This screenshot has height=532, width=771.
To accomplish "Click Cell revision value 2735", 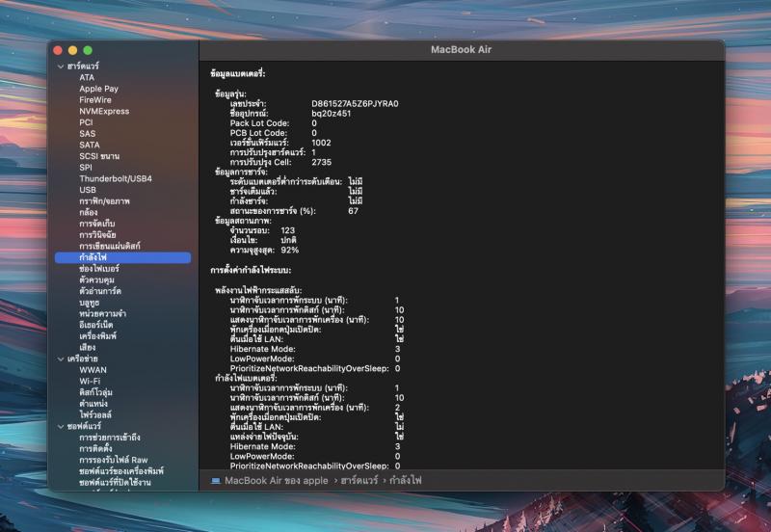I will (x=321, y=162).
